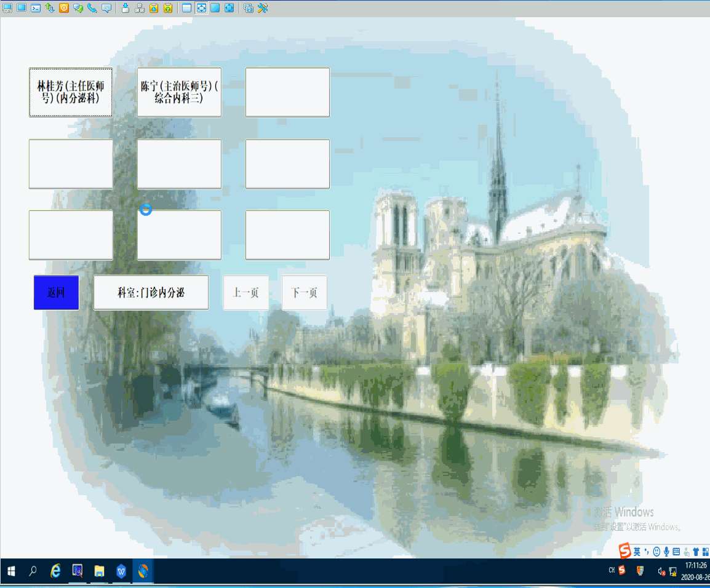Screen dimensions: 710x588
Task: Open the Sogou emoji smiley panel
Action: 656,551
